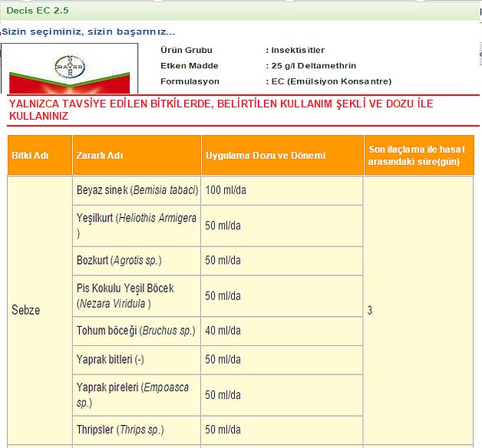Click the 'Decis EC 2.5' title
Screen dimensions: 482x448
pyautogui.click(x=38, y=11)
